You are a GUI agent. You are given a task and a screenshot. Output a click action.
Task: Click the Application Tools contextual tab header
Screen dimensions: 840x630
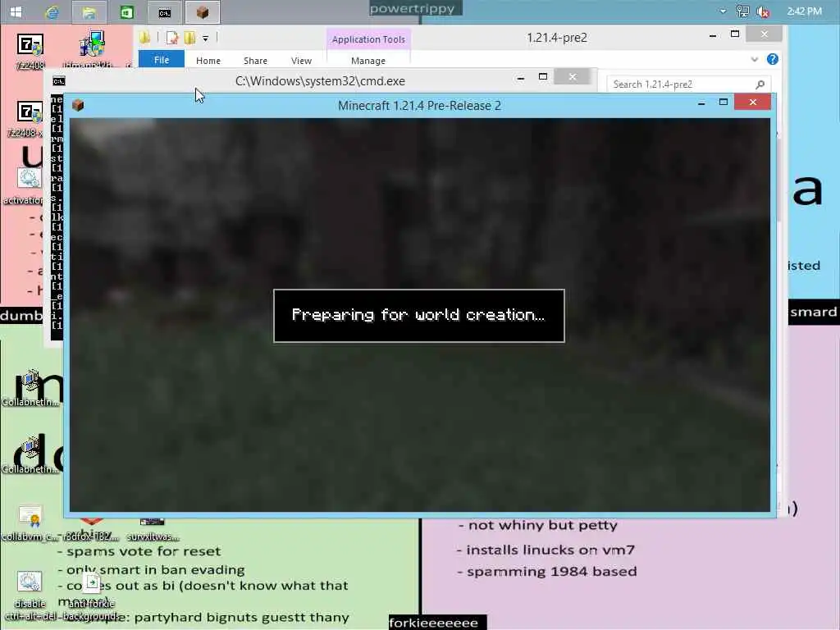(x=368, y=39)
